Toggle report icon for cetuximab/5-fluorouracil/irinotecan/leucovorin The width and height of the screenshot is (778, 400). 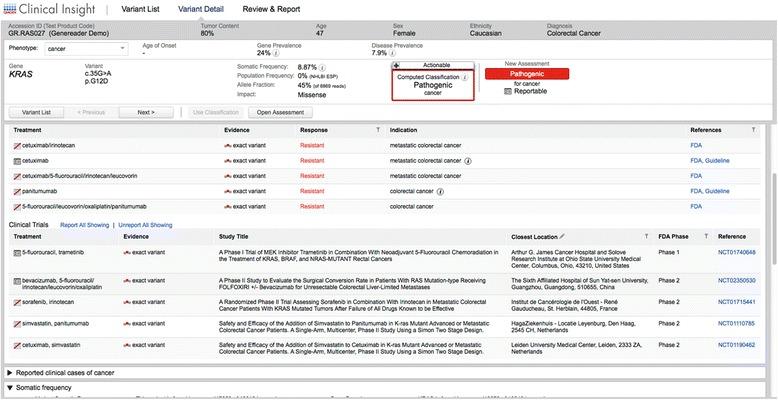[17, 176]
